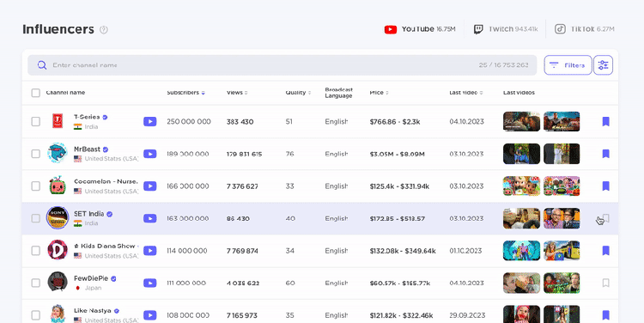Open Kids Diana Show YouTube play icon
644x323 pixels.
pos(150,251)
